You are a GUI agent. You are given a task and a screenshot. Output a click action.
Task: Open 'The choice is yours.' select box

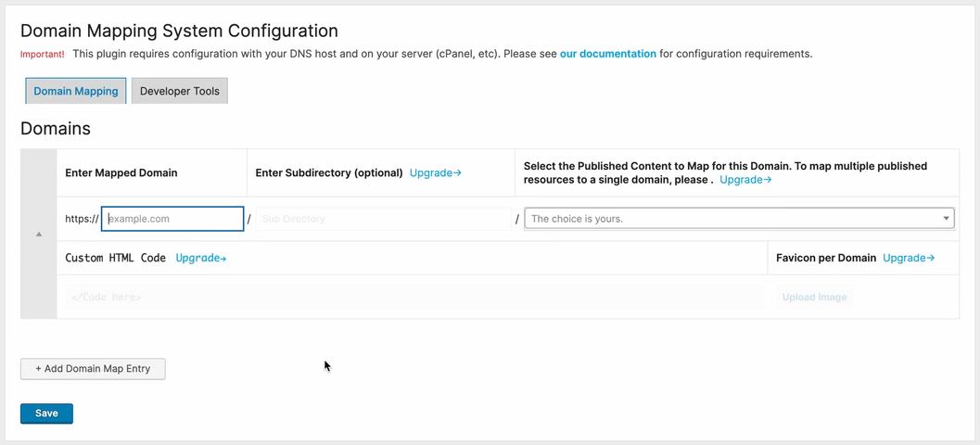tap(739, 219)
